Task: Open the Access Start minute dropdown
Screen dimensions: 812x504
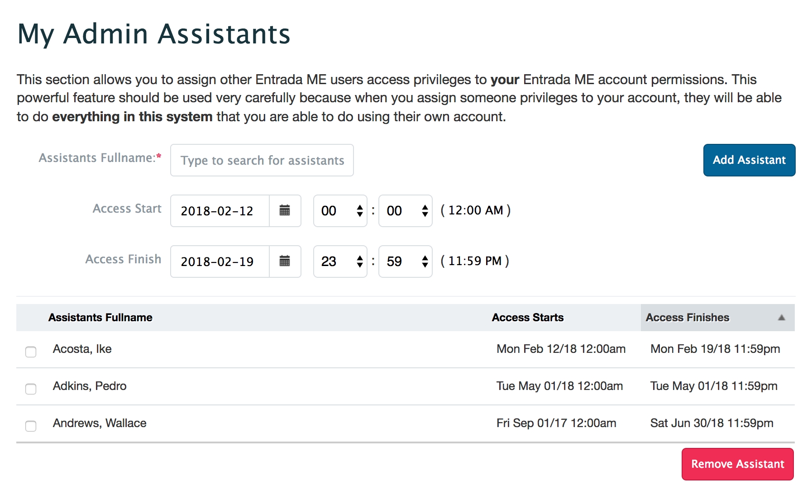Action: (405, 211)
